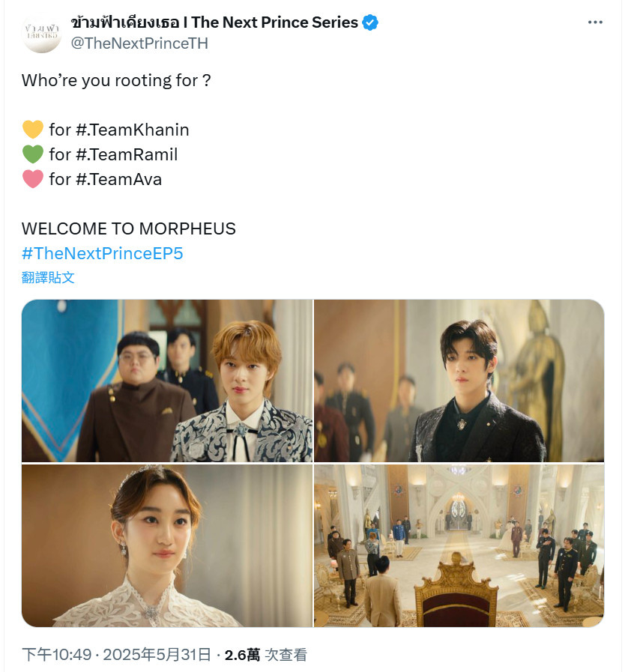
Task: Click the pink heart emoji
Action: pyautogui.click(x=32, y=179)
